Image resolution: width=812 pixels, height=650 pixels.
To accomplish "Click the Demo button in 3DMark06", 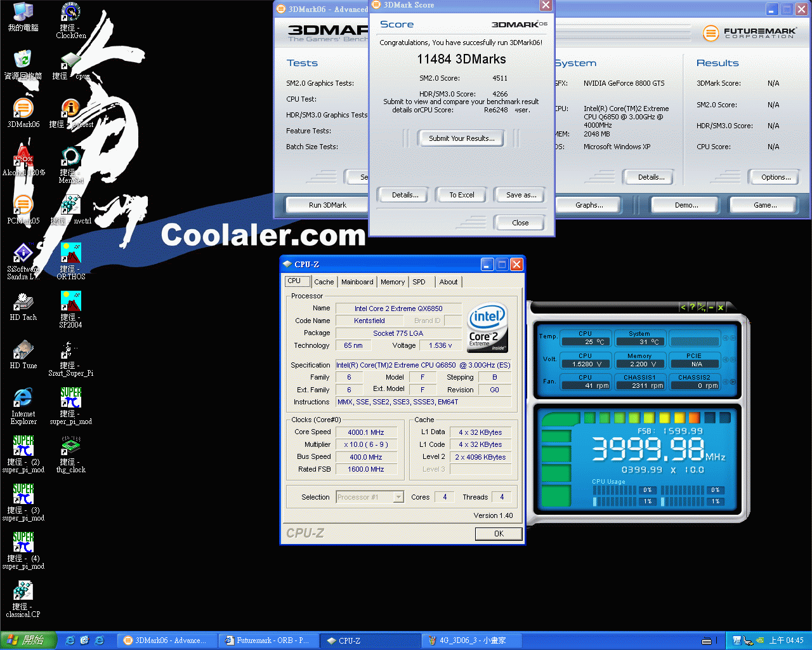I will pos(686,205).
